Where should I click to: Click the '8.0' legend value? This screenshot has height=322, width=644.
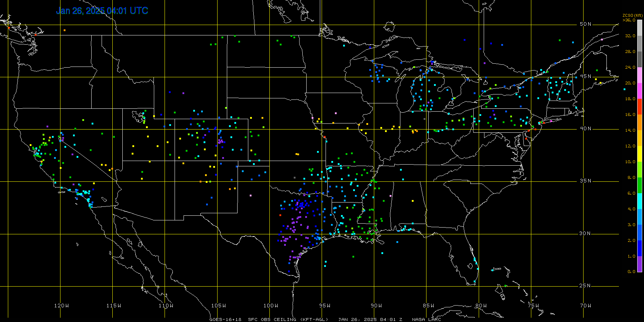[x=631, y=177]
